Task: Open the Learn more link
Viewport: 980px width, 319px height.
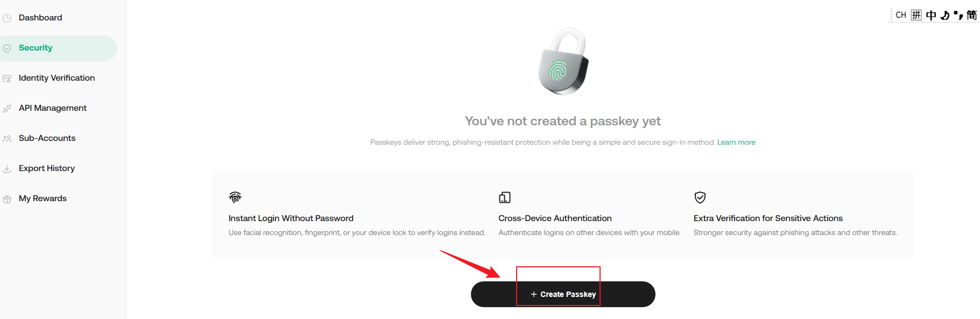Action: click(x=736, y=143)
